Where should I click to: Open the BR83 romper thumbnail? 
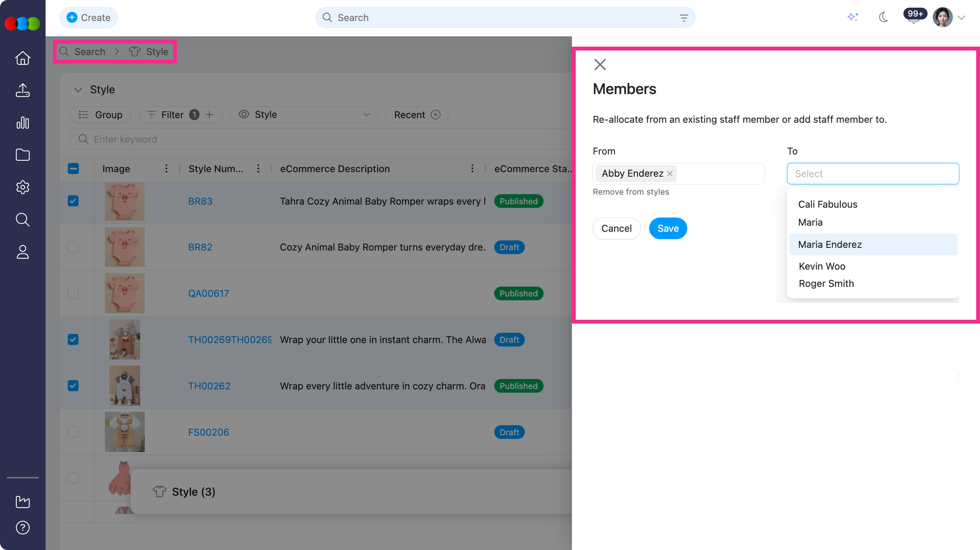pos(125,201)
